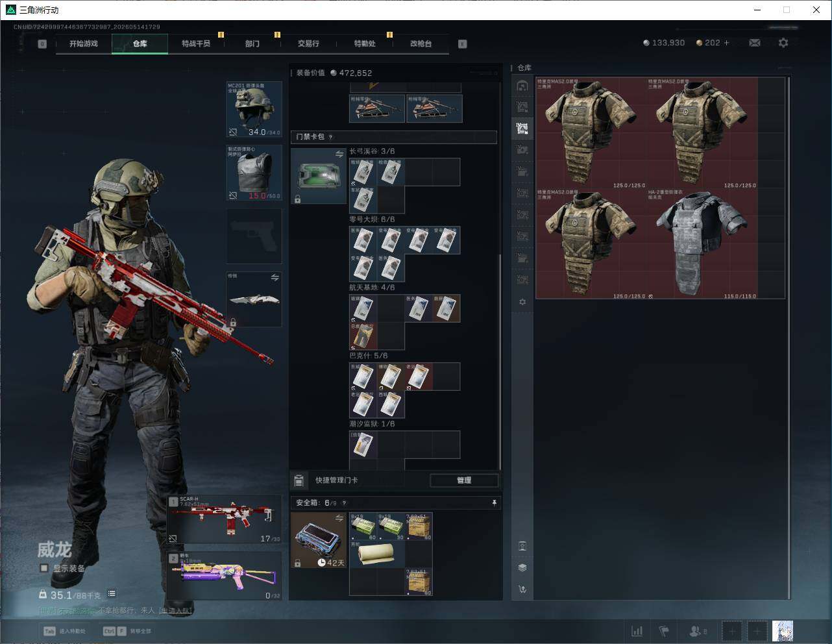
Task: Click the 申请入队 link in chat
Action: 176,610
